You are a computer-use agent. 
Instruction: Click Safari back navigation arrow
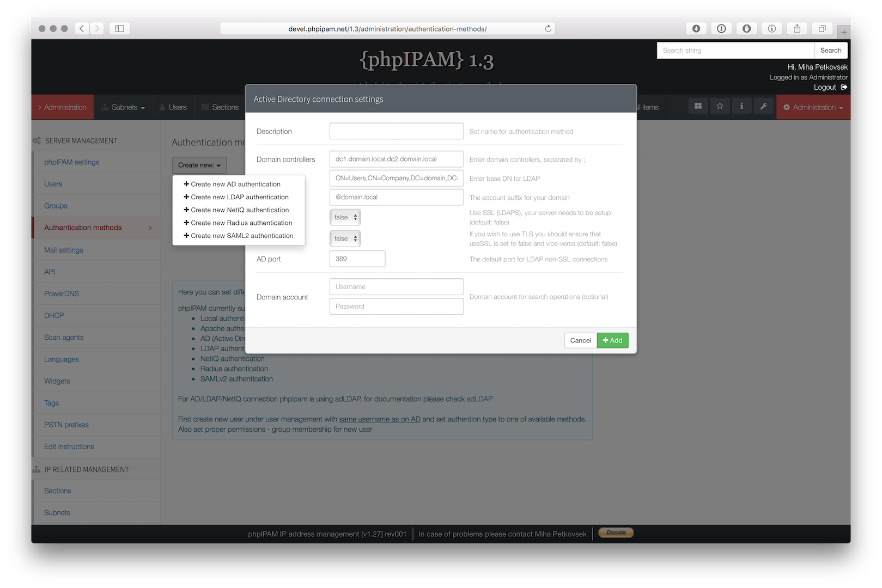point(82,28)
